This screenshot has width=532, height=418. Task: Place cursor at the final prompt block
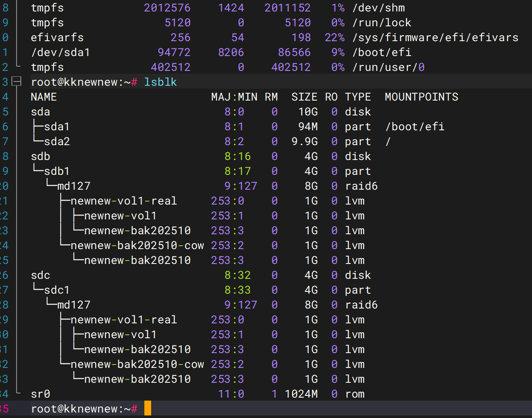(148, 408)
